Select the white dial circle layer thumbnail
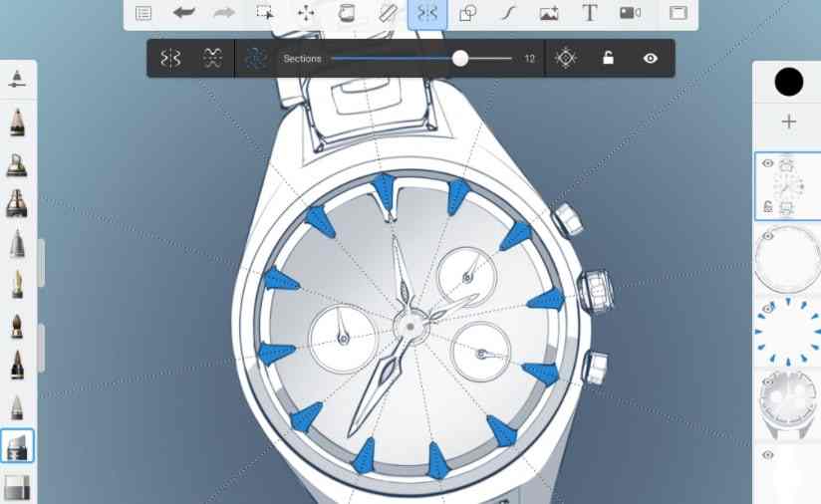This screenshot has width=821, height=504. pyautogui.click(x=788, y=259)
